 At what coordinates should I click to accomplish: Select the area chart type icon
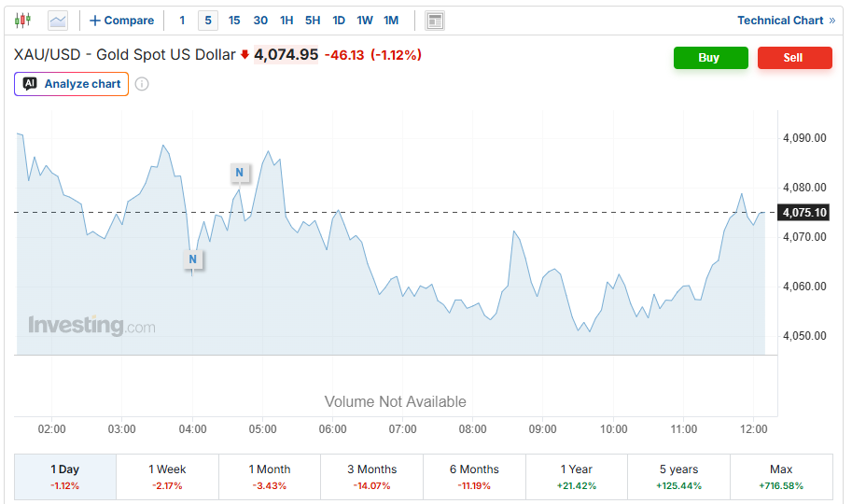pos(58,21)
